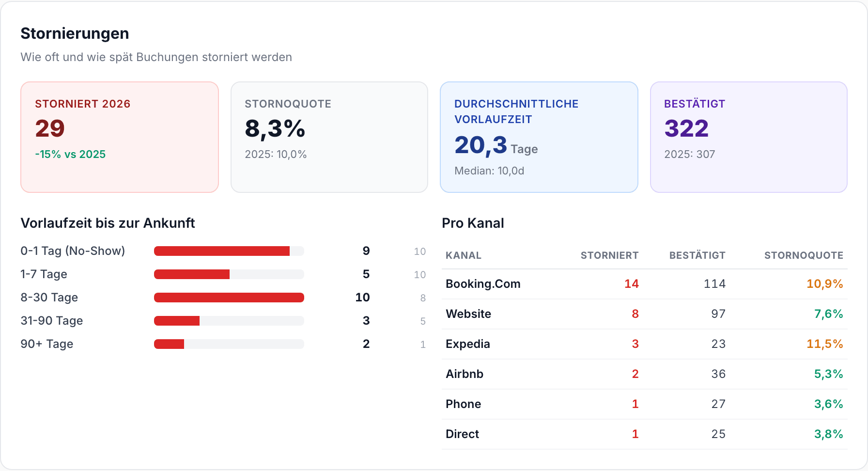Click the 8-30 Tage full red bar

(229, 298)
